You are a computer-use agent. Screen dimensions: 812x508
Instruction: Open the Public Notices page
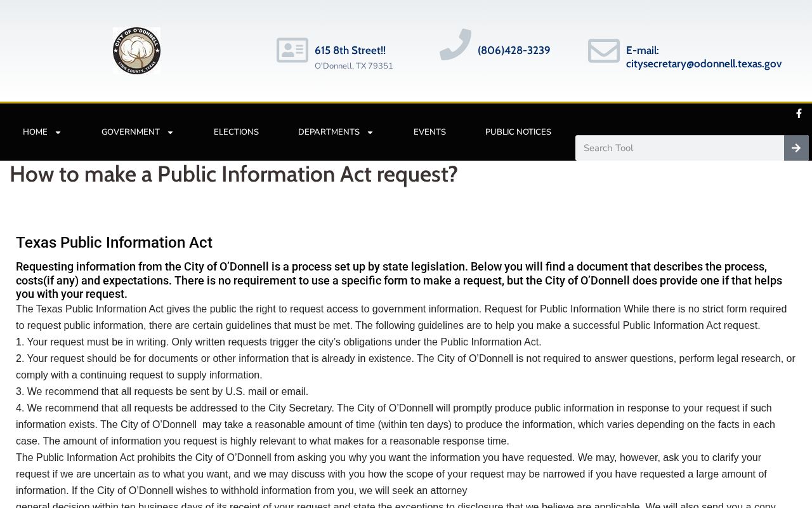click(x=518, y=132)
